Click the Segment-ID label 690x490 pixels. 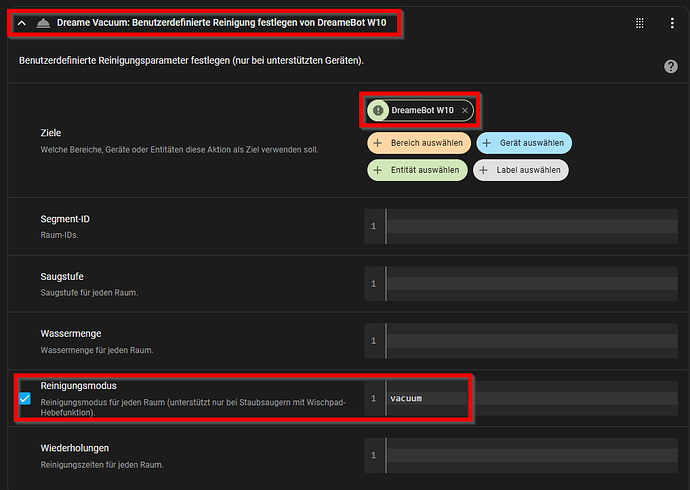[65, 219]
